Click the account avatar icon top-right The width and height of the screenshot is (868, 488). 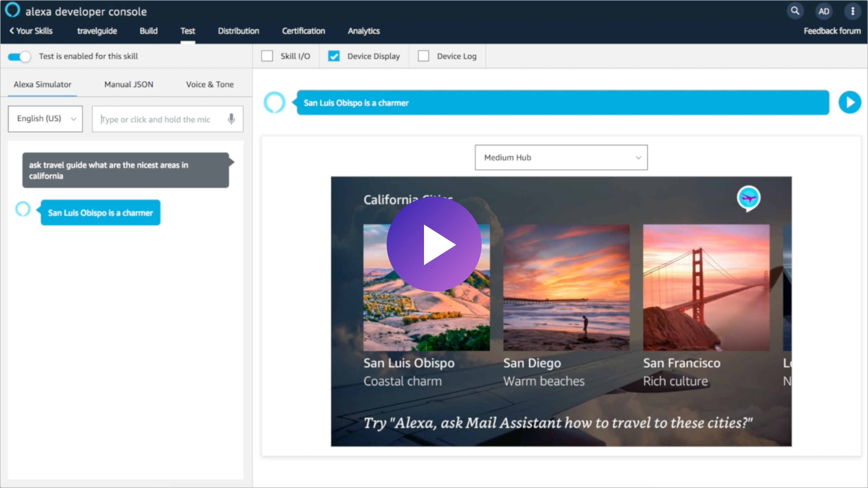[x=824, y=11]
